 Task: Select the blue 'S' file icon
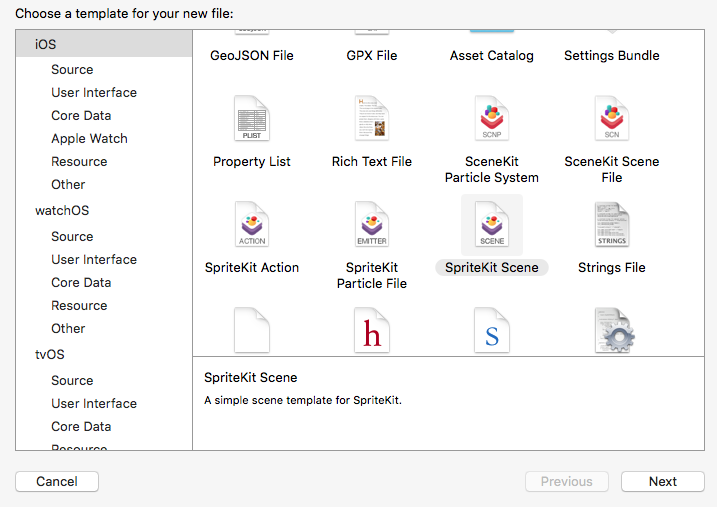pyautogui.click(x=492, y=330)
